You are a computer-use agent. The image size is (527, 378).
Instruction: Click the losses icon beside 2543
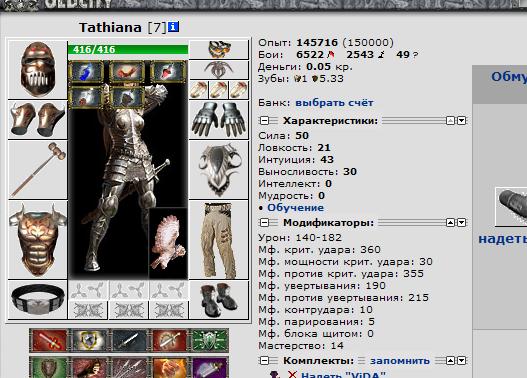point(381,54)
